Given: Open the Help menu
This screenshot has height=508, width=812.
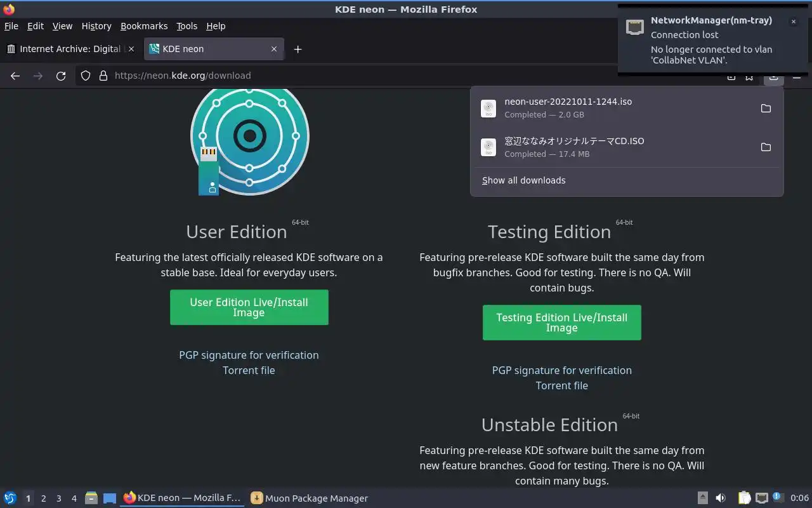Looking at the screenshot, I should tap(216, 26).
